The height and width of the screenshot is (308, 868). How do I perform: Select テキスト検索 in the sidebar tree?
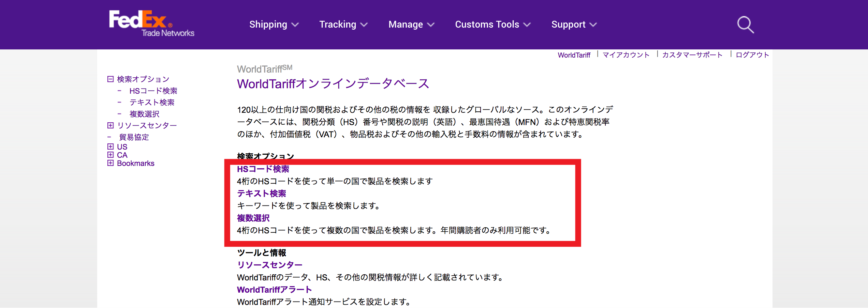[152, 103]
